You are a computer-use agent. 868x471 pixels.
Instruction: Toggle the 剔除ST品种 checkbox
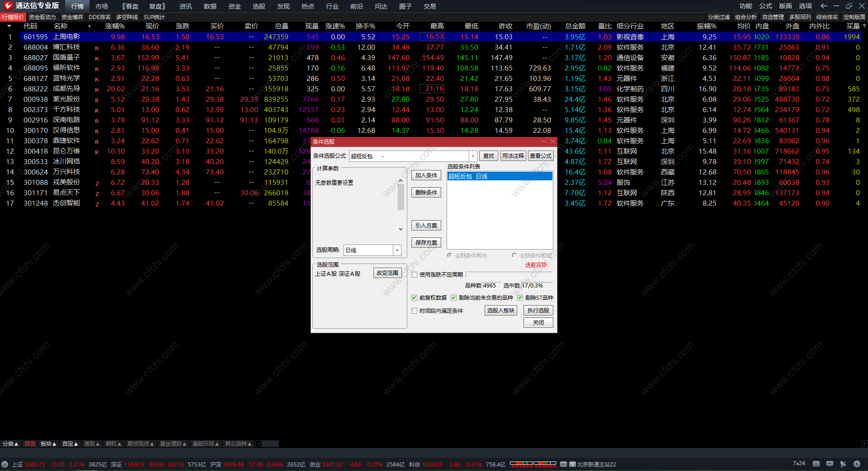tap(520, 297)
